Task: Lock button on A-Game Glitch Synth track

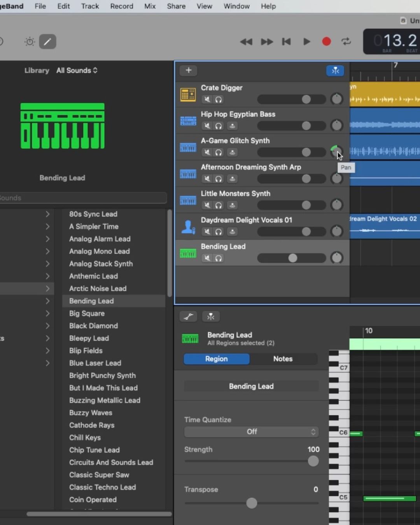Action: (232, 152)
